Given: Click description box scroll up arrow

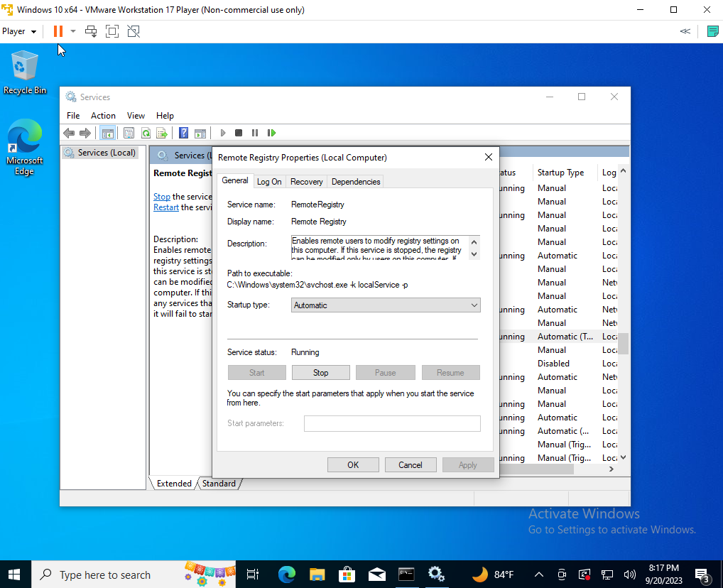Looking at the screenshot, I should click(474, 241).
